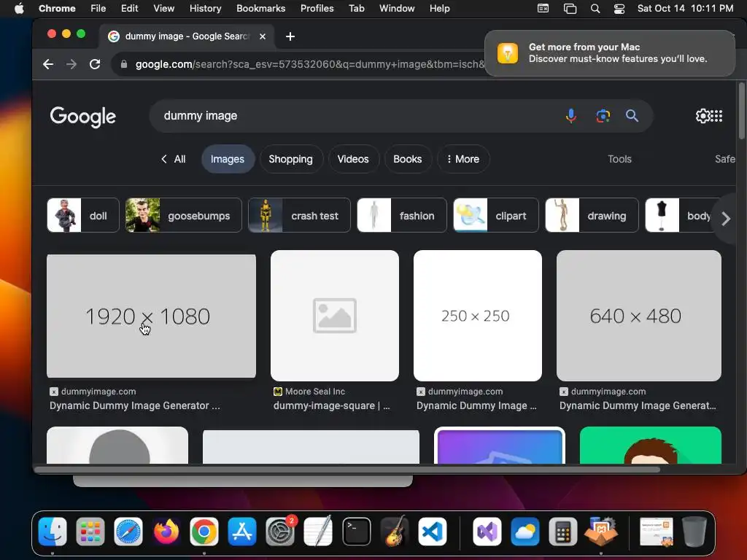Switch to Shopping results
Screen dimensions: 747x560
coord(290,159)
